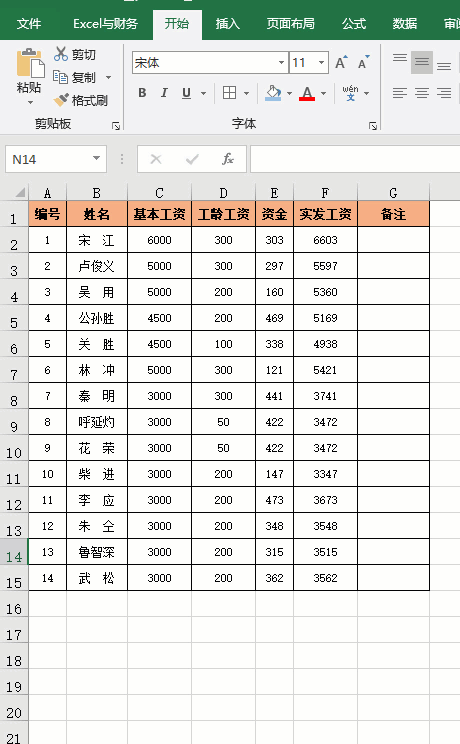Click the confirm entry checkmark

(x=192, y=159)
